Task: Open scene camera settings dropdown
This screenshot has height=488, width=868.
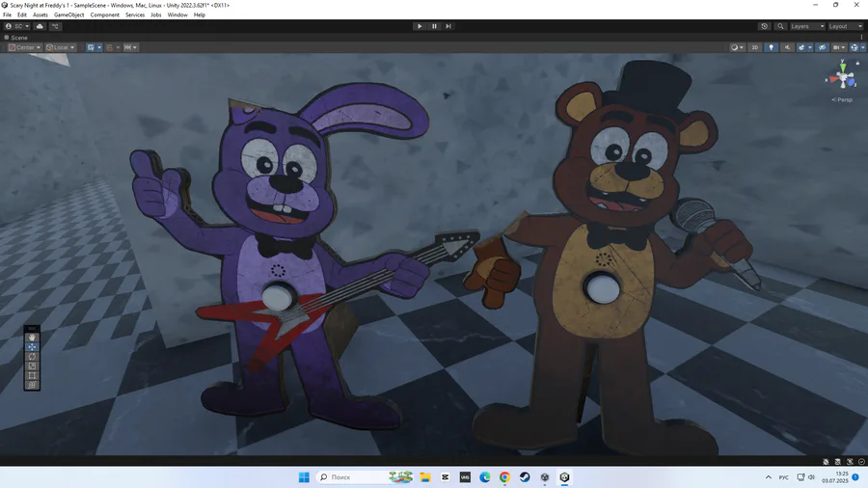Action: tap(839, 47)
